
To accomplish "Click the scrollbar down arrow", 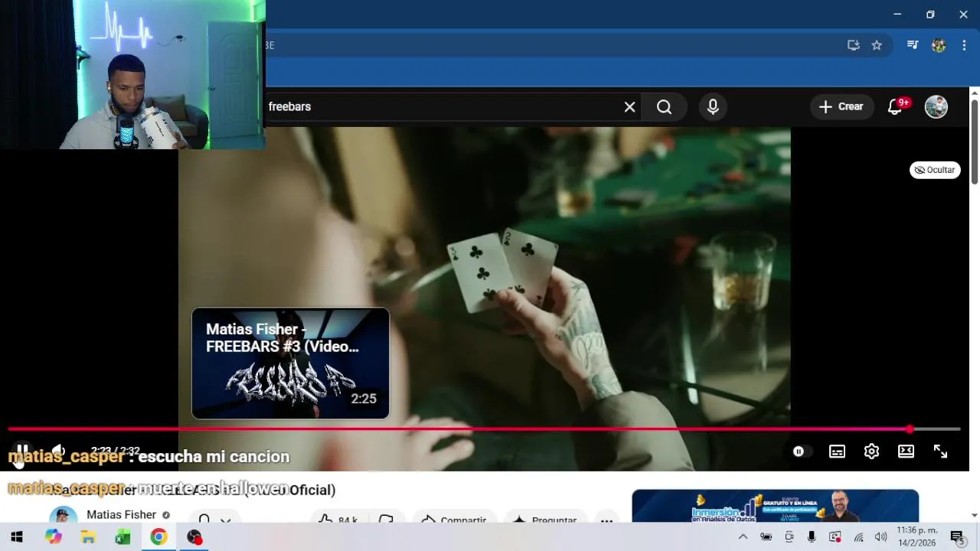I will pos(974,517).
